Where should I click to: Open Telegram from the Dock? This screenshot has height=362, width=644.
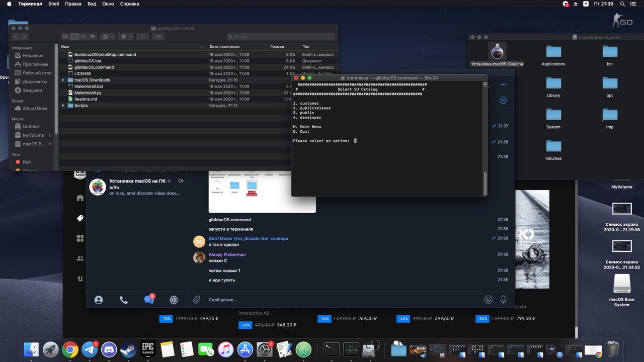90,349
